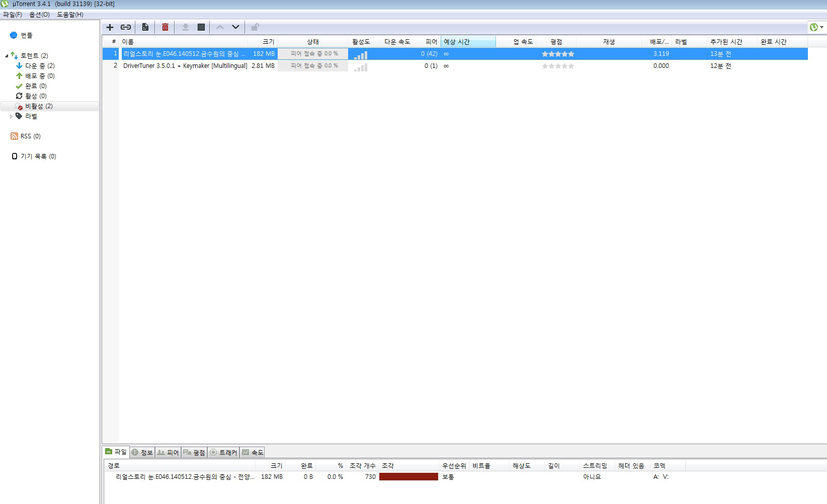Click the 0 (42) peers cell
This screenshot has width=827, height=504.
tap(429, 54)
